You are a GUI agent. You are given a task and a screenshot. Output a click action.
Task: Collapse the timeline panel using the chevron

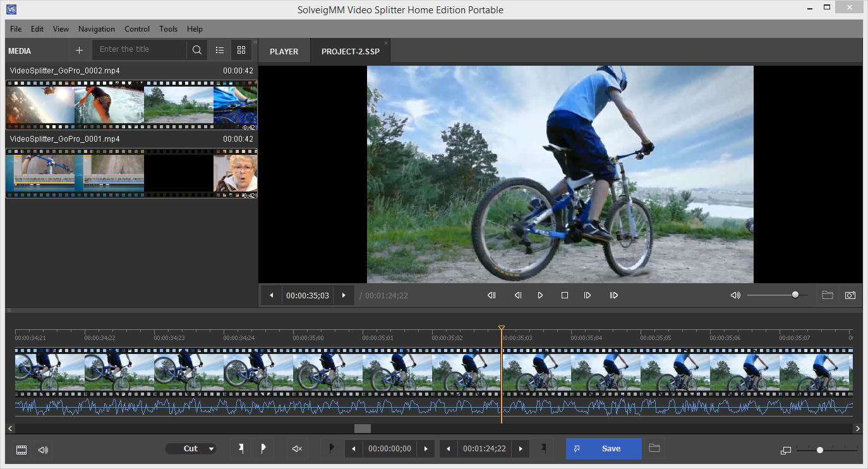click(x=9, y=310)
